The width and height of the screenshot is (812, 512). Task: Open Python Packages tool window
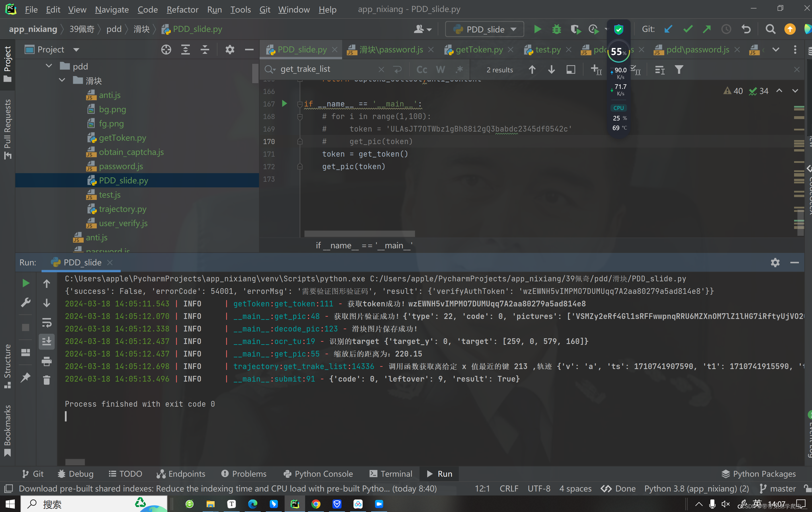pyautogui.click(x=758, y=474)
